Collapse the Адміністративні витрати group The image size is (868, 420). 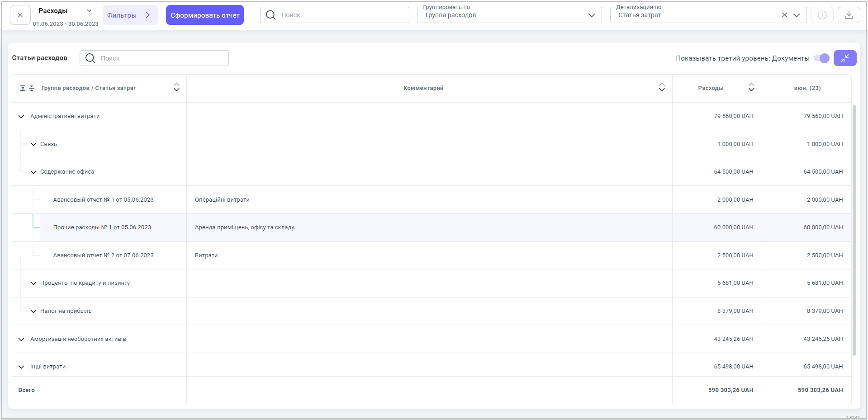point(21,117)
